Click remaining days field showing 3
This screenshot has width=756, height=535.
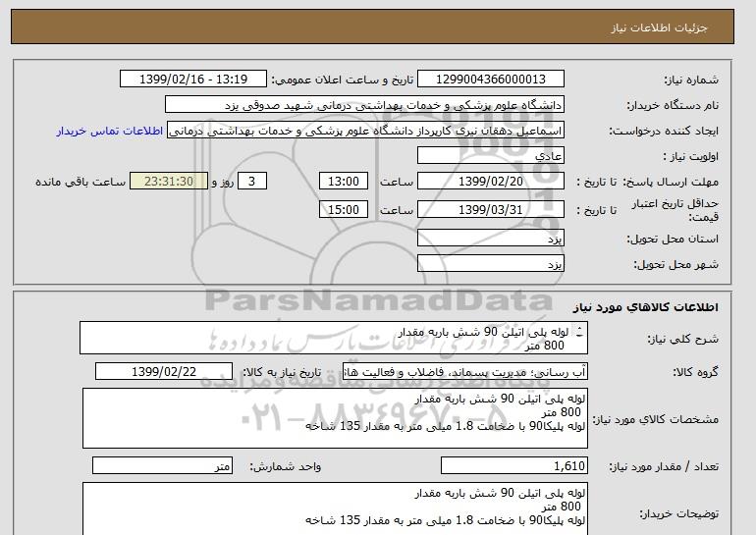(x=251, y=182)
